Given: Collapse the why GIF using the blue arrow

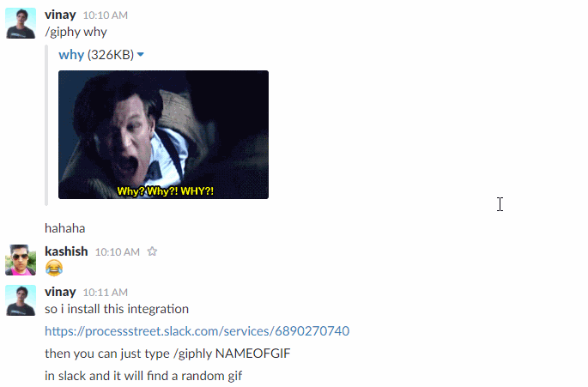Looking at the screenshot, I should [x=141, y=55].
